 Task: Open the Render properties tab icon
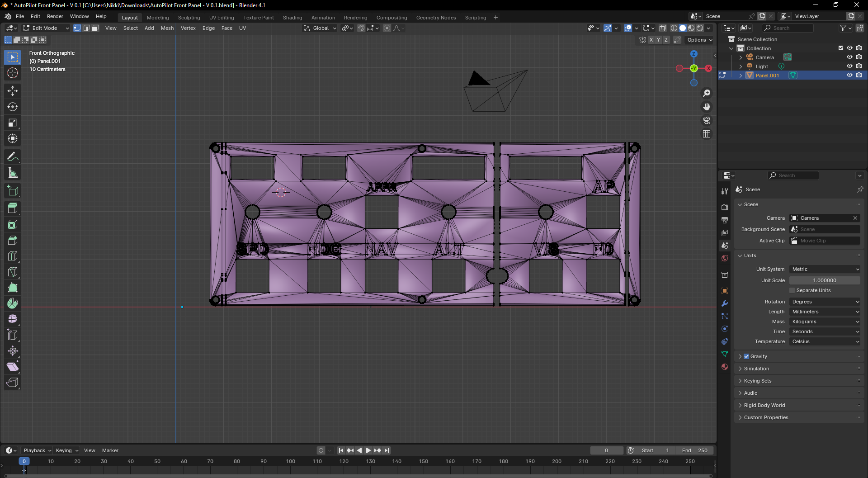click(725, 208)
